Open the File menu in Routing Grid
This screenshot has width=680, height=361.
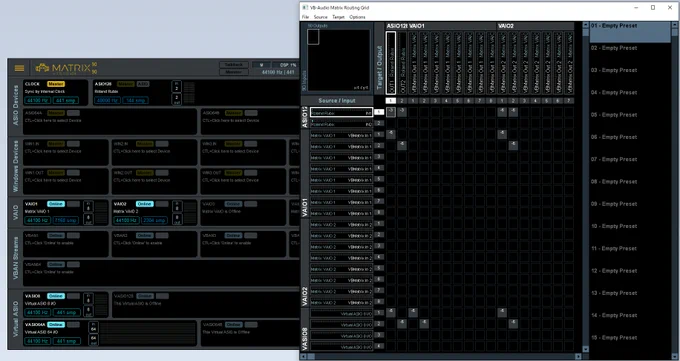305,17
